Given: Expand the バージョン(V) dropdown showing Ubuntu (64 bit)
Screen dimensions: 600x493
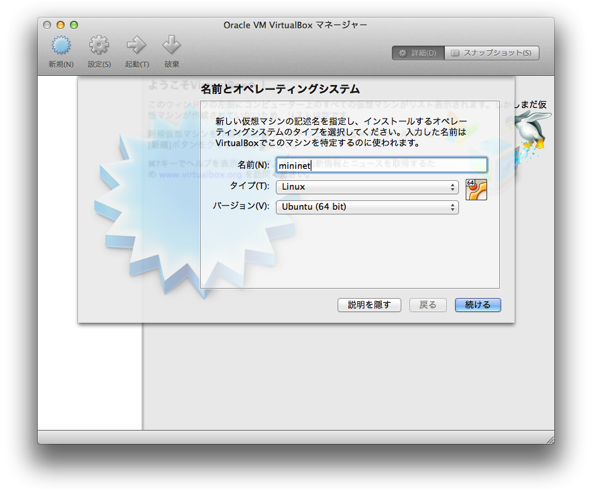Looking at the screenshot, I should point(366,207).
